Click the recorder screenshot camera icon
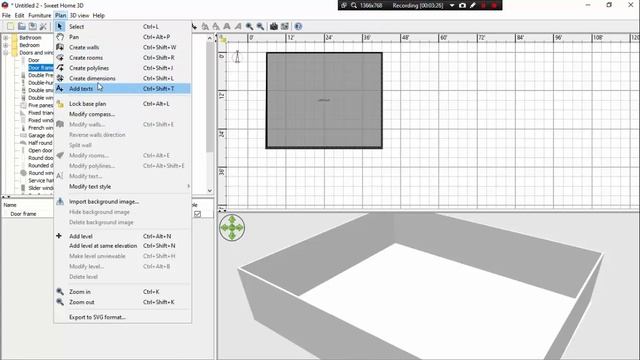The width and height of the screenshot is (640, 360). click(462, 5)
